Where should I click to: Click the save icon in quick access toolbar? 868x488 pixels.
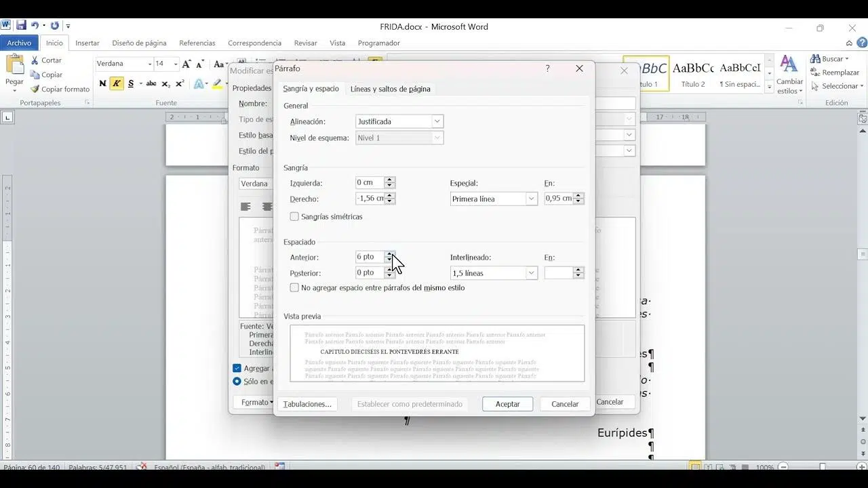(21, 26)
